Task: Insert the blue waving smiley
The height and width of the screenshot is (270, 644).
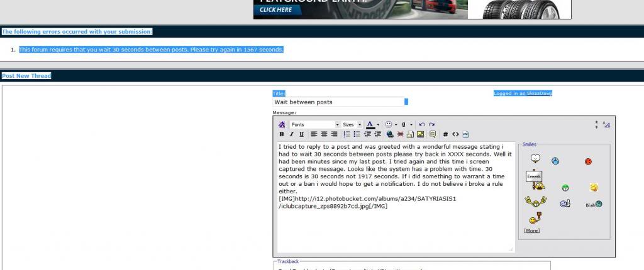Action: [x=555, y=161]
